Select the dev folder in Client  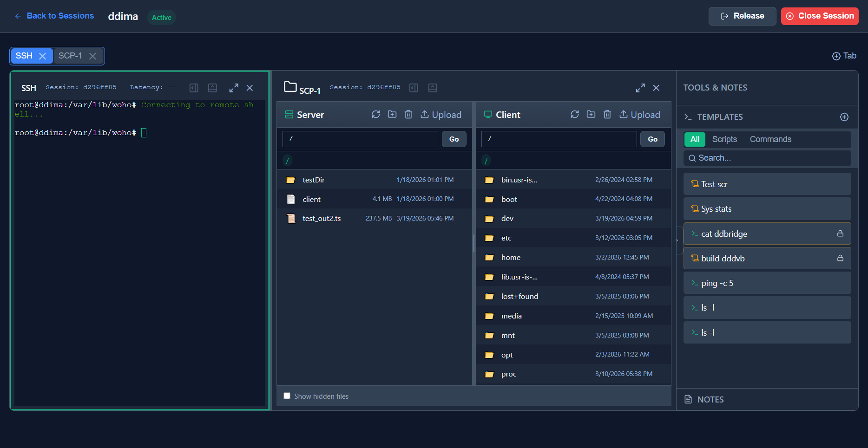[x=573, y=218]
